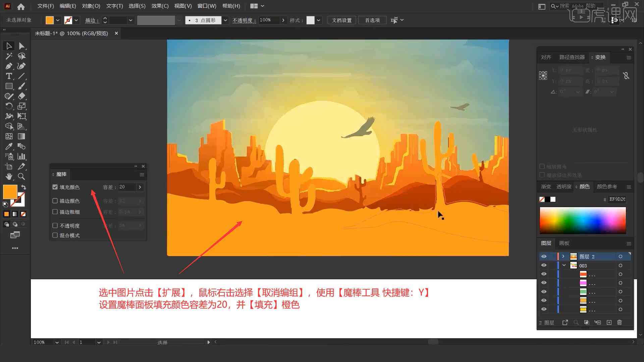Select the Hand tool

pyautogui.click(x=7, y=176)
